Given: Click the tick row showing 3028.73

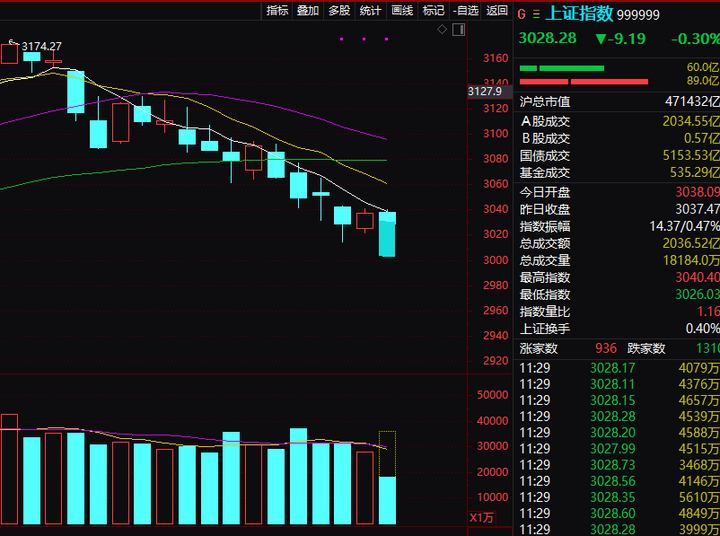Looking at the screenshot, I should (x=619, y=465).
